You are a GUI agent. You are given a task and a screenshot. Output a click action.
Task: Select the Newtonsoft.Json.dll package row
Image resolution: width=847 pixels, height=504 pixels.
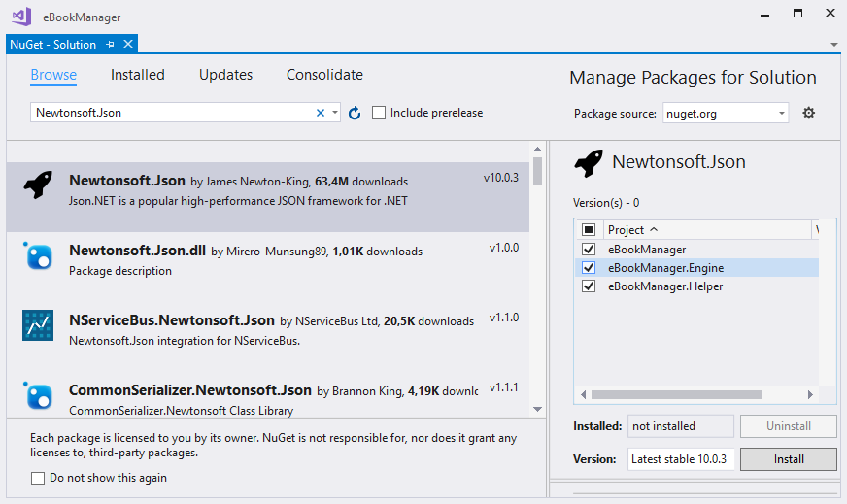pos(268,266)
